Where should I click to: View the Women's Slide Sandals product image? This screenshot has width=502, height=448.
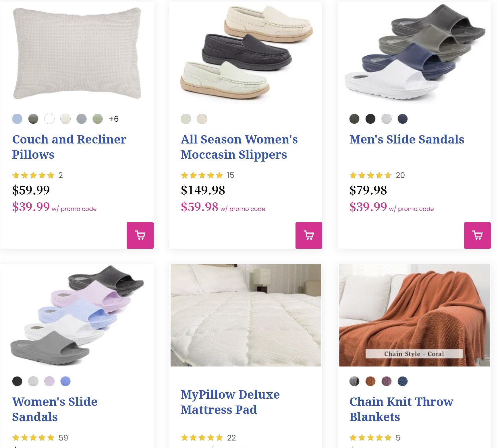pyautogui.click(x=77, y=315)
